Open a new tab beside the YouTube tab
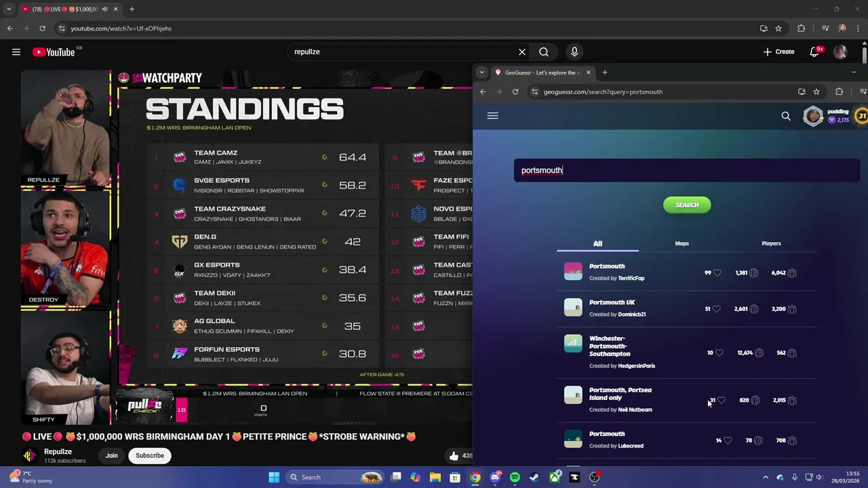 [x=132, y=9]
